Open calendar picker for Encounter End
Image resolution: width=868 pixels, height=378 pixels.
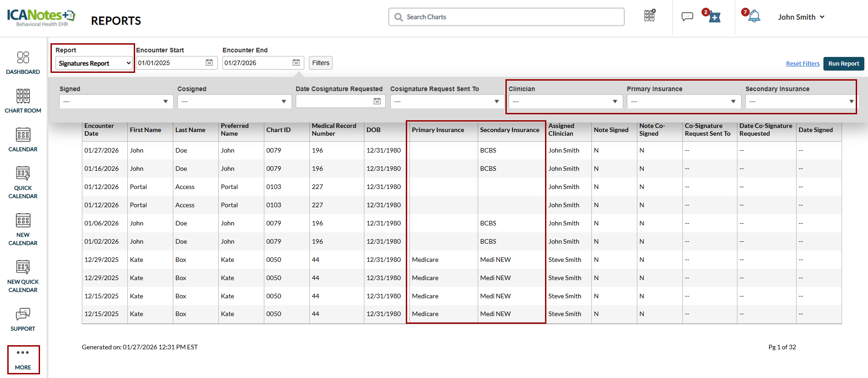coord(296,63)
